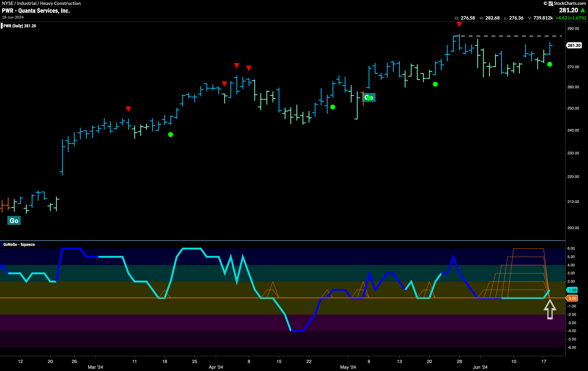
Task: Click the 250.00 price axis label
Action: point(573,108)
